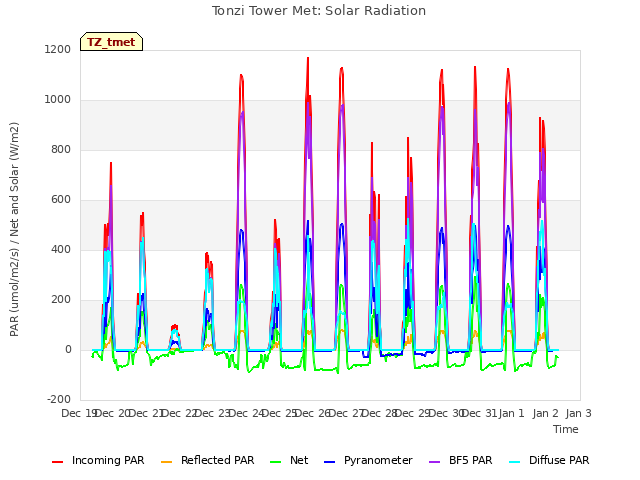Select the Reflected PAR legend label

(x=218, y=460)
